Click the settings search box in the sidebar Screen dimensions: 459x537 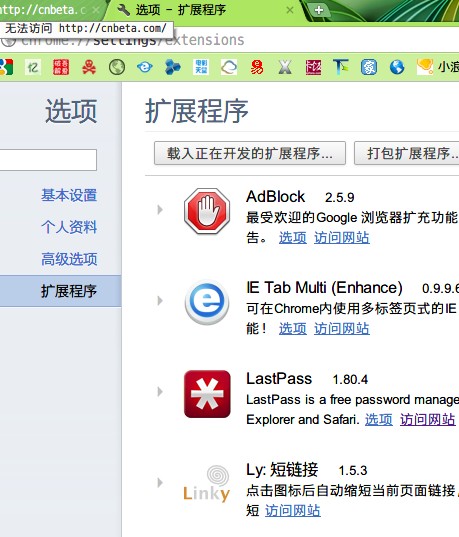(x=48, y=160)
